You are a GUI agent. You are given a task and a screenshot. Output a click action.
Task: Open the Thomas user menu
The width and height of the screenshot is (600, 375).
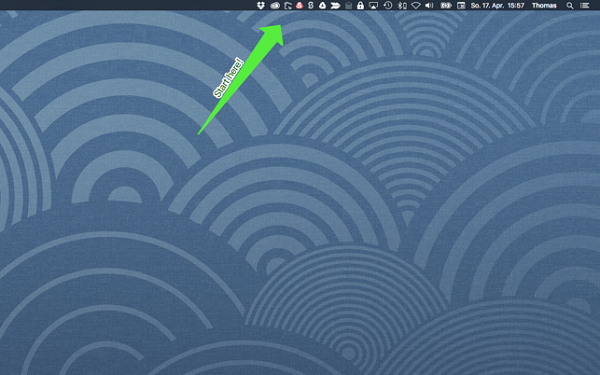click(x=544, y=5)
